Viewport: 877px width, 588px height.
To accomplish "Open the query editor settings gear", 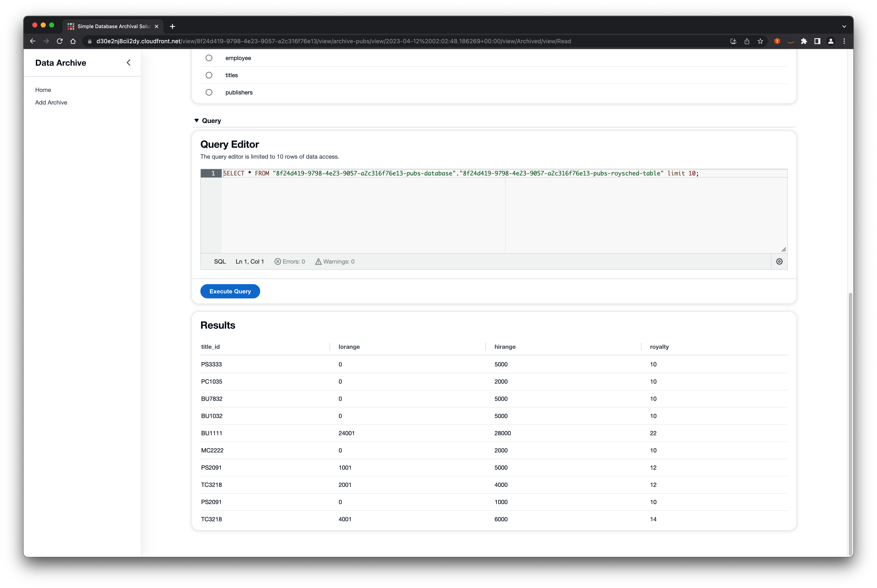I will click(x=779, y=261).
